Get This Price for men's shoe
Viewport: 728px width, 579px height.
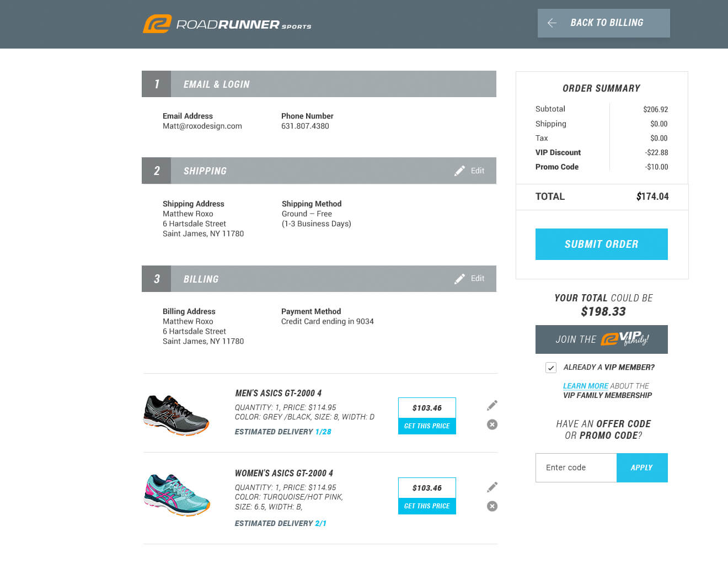[427, 426]
